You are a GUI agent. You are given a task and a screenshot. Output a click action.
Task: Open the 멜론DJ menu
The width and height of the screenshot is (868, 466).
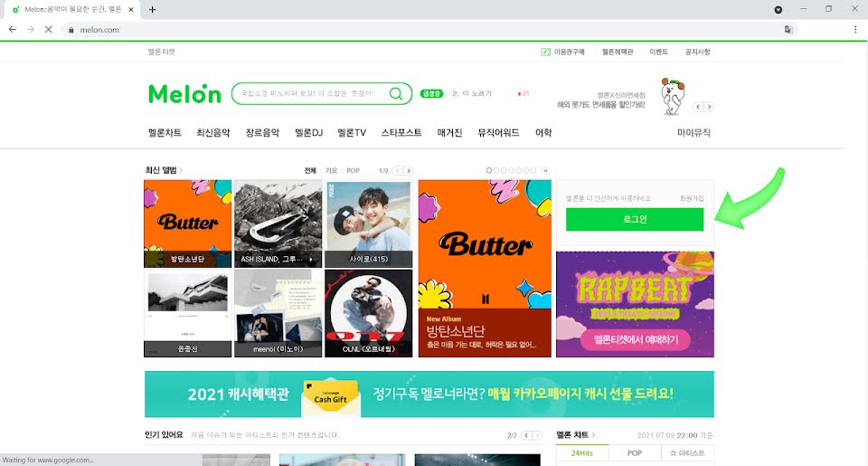308,132
